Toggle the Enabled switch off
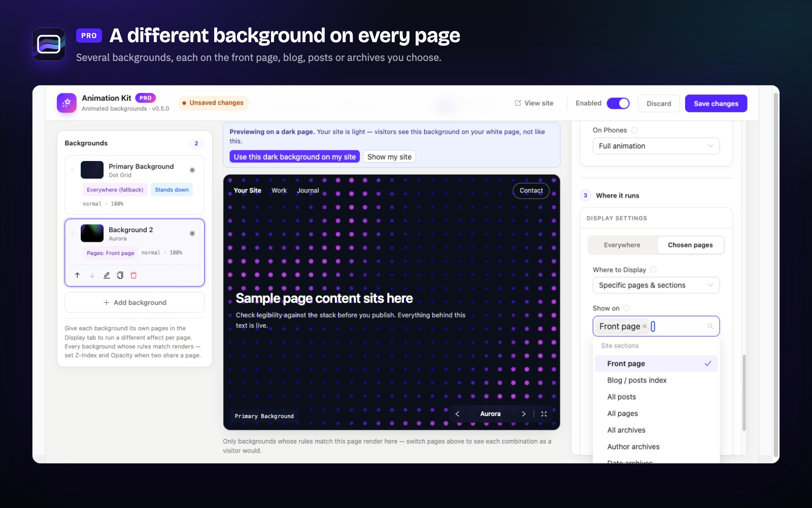The width and height of the screenshot is (812, 508). [618, 103]
